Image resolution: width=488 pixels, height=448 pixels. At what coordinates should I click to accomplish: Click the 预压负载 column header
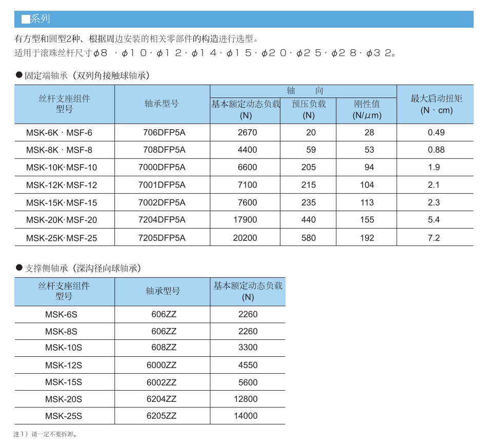pyautogui.click(x=309, y=109)
